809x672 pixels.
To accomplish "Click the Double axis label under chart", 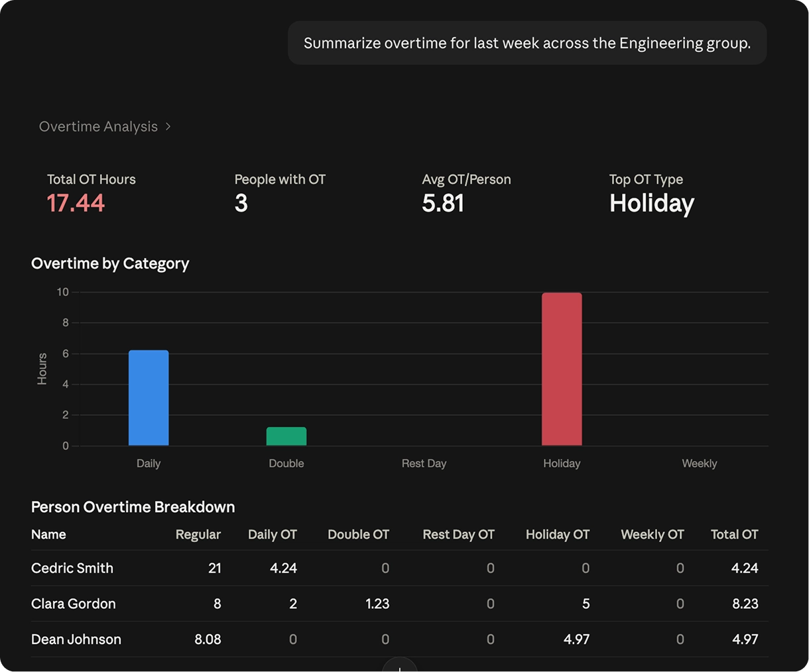I will (286, 464).
